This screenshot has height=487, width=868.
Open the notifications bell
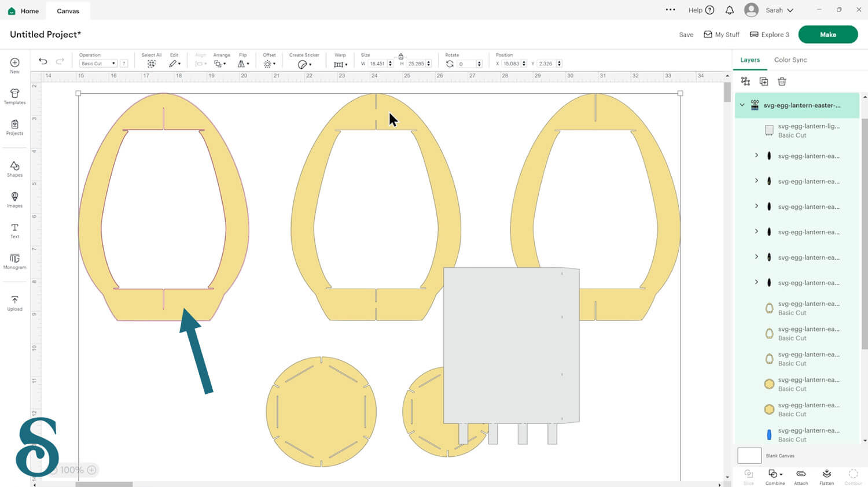click(730, 10)
